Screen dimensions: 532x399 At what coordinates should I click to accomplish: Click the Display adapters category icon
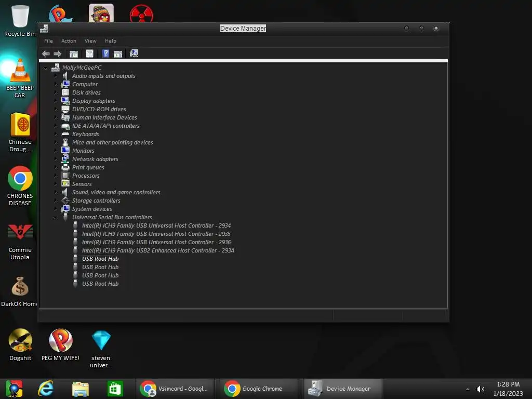[65, 101]
